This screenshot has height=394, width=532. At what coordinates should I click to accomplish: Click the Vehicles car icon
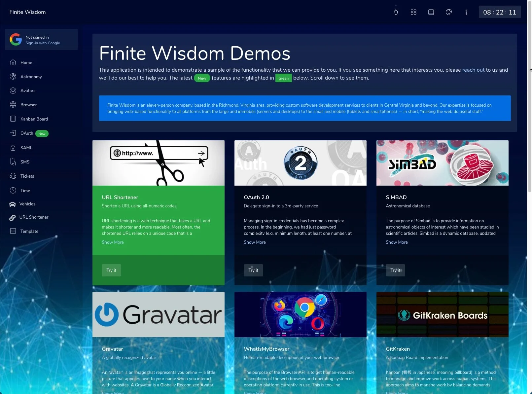[13, 204]
